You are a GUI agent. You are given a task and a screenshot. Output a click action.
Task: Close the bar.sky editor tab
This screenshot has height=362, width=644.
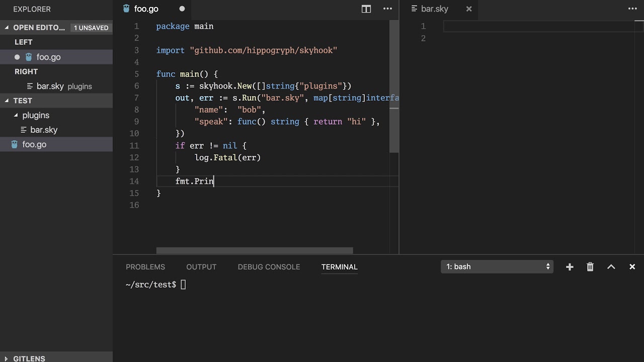coord(469,9)
